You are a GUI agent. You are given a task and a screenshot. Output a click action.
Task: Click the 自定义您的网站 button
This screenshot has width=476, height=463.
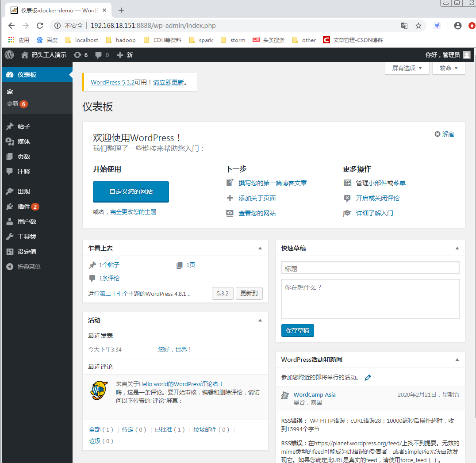131,192
